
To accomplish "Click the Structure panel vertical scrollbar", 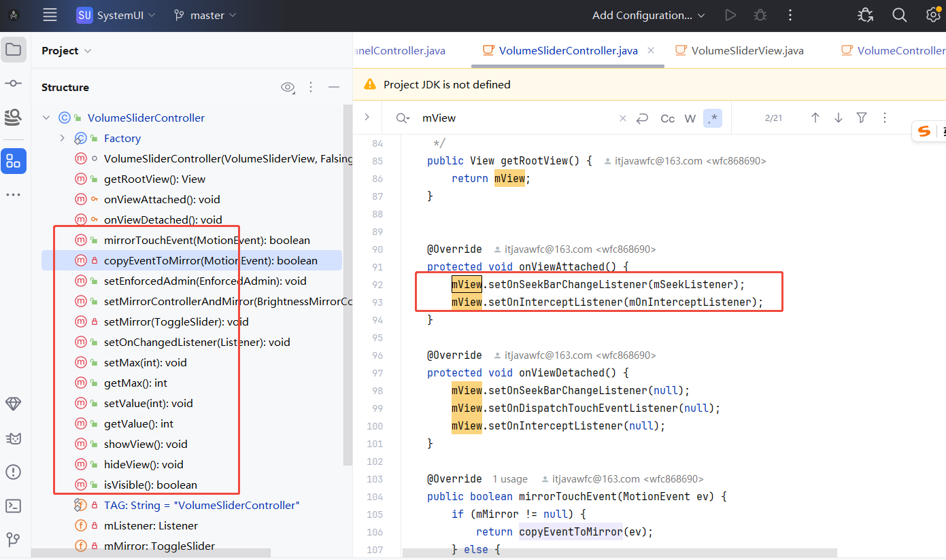I will tap(348, 285).
